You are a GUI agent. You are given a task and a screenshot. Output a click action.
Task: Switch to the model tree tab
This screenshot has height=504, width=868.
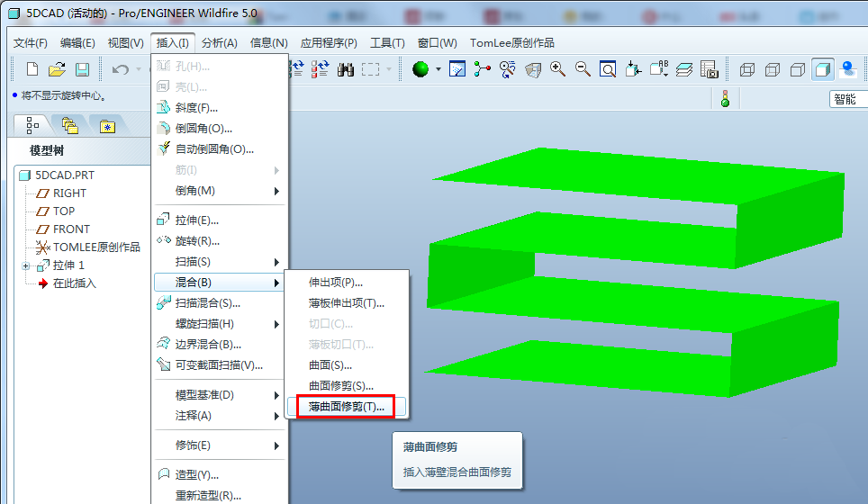[x=32, y=126]
